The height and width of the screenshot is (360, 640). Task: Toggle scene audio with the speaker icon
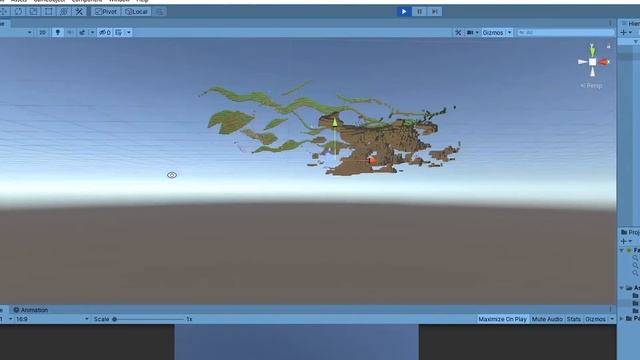(x=70, y=32)
